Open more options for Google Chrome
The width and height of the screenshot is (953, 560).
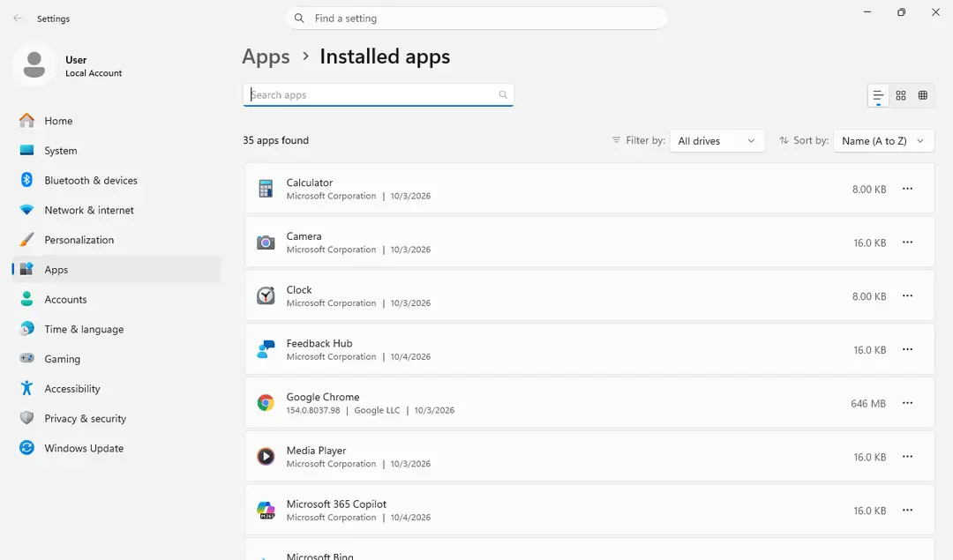pyautogui.click(x=907, y=403)
